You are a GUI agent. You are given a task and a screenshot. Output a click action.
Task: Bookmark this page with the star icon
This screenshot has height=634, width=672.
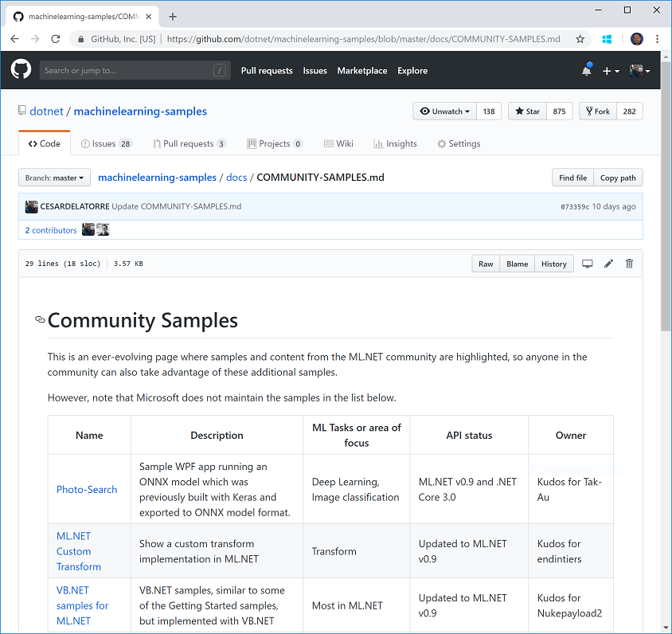(580, 39)
